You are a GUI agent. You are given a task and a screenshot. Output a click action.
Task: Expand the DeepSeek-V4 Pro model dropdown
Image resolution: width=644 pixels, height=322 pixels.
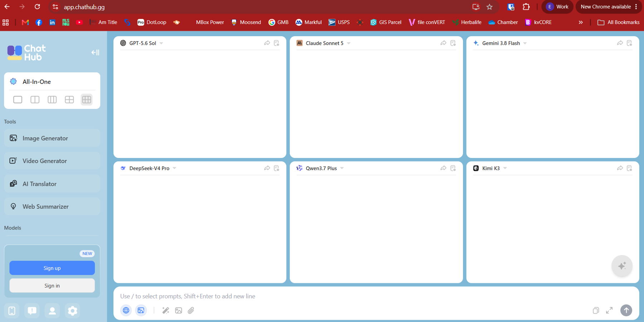[x=175, y=168]
